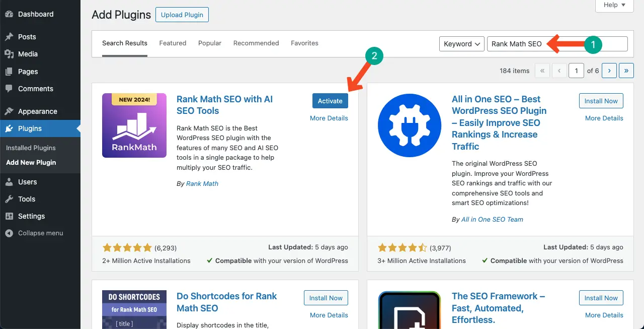Click the plugin search input field
This screenshot has height=329, width=644.
tap(557, 44)
